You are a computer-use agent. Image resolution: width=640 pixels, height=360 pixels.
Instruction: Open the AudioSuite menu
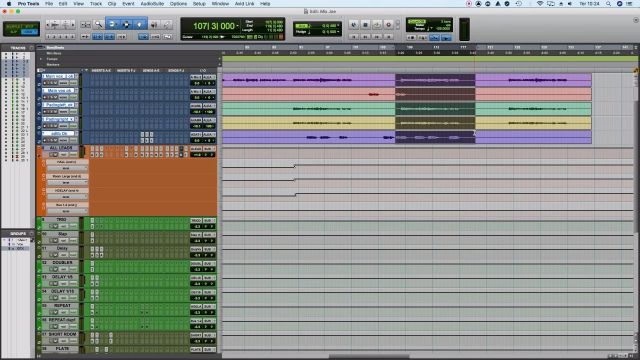point(152,4)
